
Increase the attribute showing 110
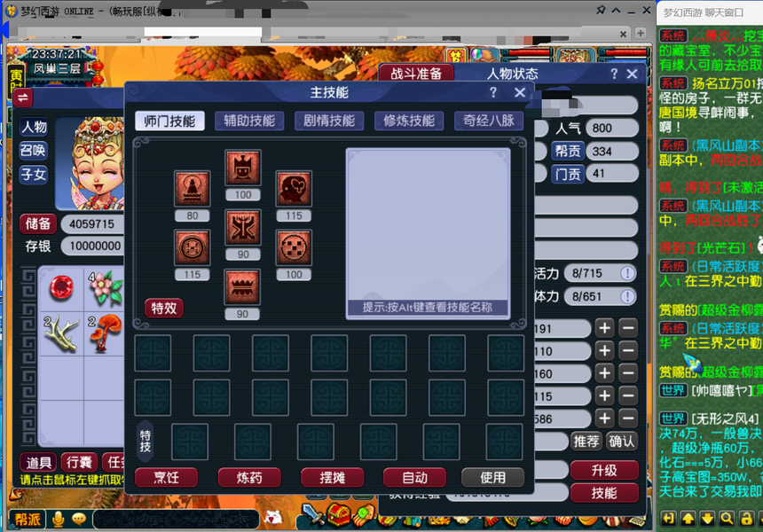(x=605, y=350)
